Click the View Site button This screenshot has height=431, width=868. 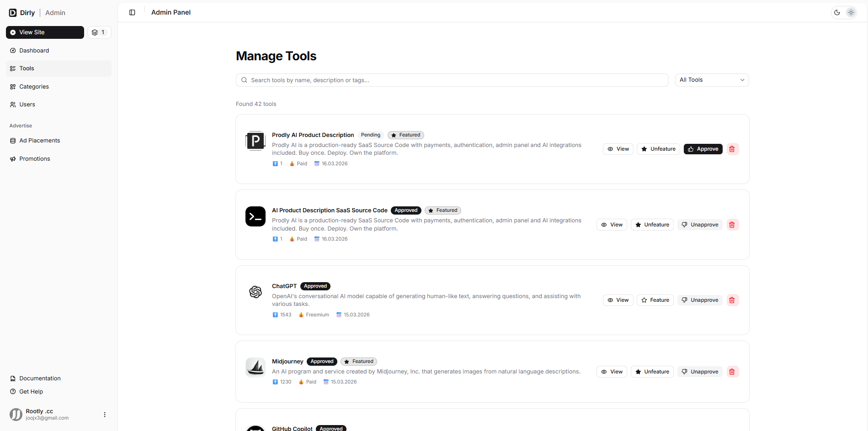pos(45,32)
